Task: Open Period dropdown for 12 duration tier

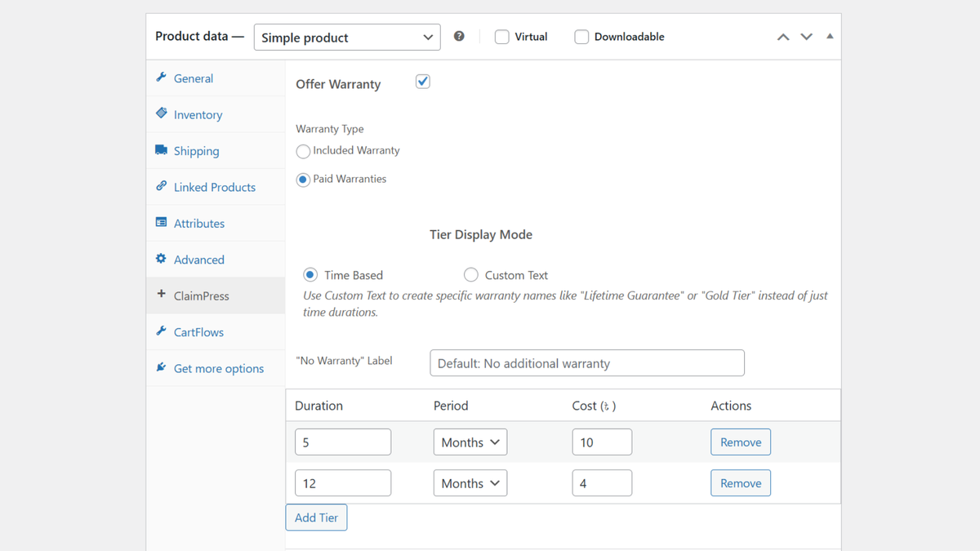Action: pyautogui.click(x=470, y=483)
